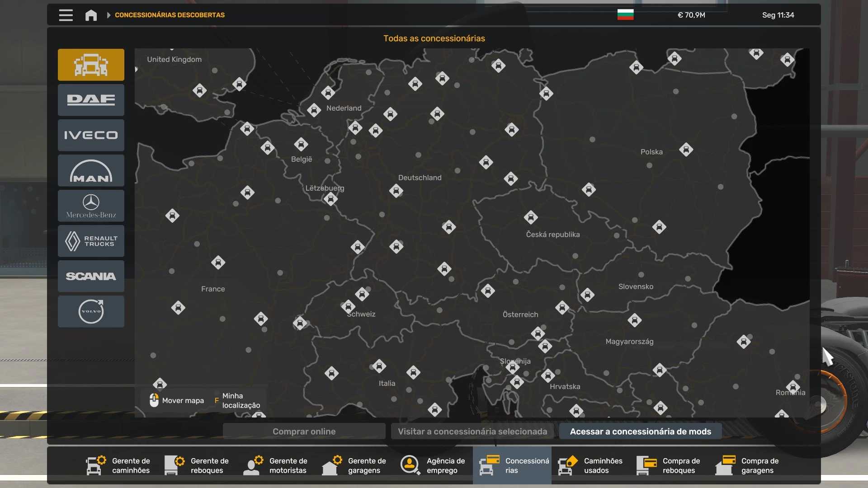Show only MAN dealerships
This screenshot has height=488, width=868.
click(91, 170)
